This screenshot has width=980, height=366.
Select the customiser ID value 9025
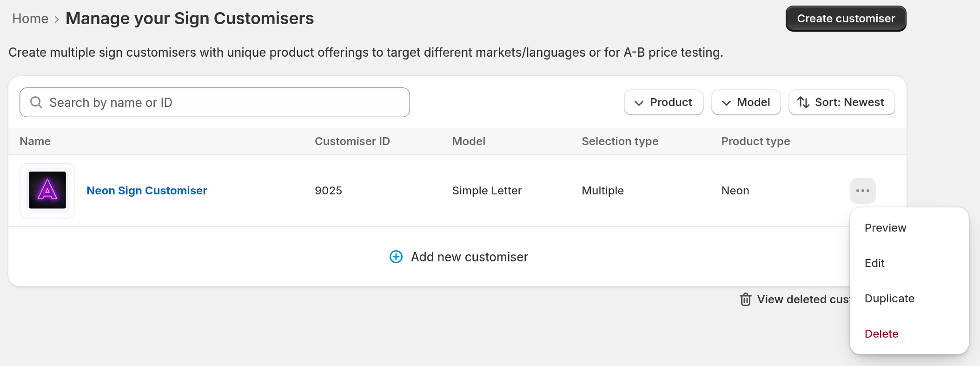point(328,191)
